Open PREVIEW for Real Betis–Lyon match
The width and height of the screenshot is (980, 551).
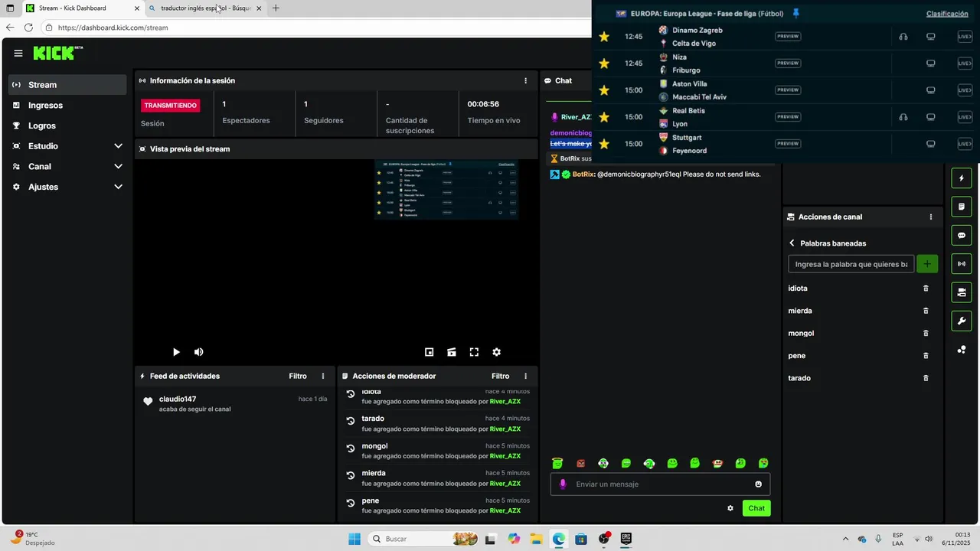coord(788,117)
